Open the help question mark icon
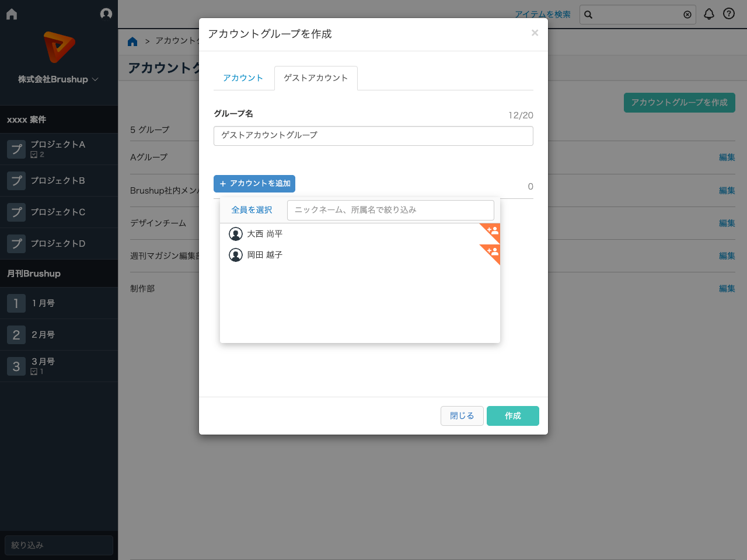Image resolution: width=747 pixels, height=560 pixels. [729, 13]
